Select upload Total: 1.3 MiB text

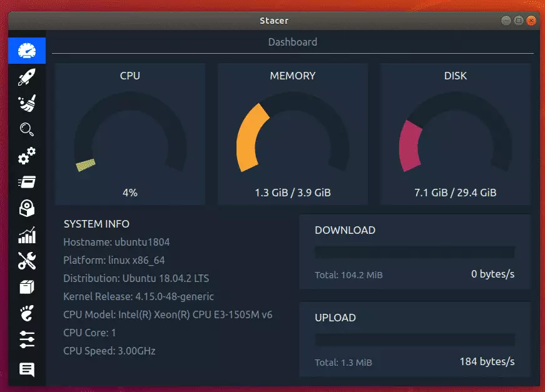pos(344,363)
